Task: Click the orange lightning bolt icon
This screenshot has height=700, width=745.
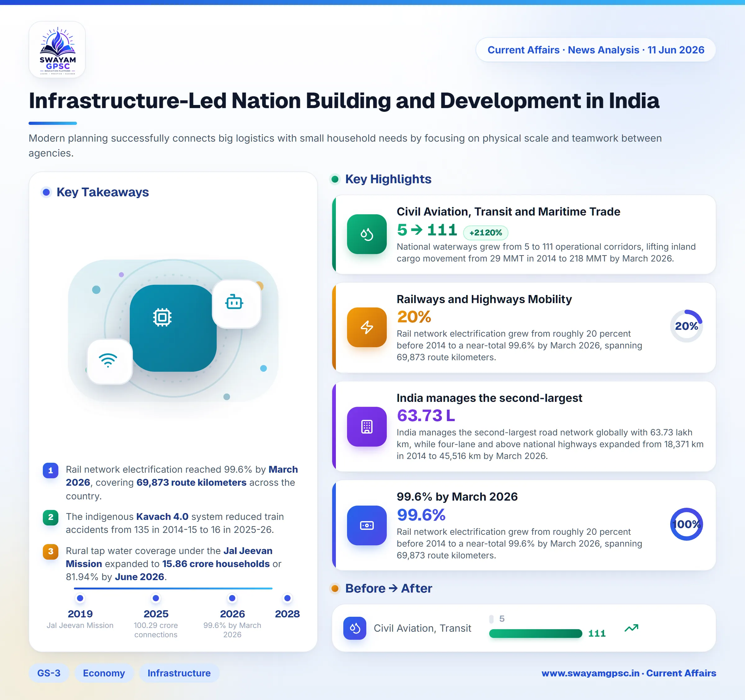Action: (x=367, y=327)
